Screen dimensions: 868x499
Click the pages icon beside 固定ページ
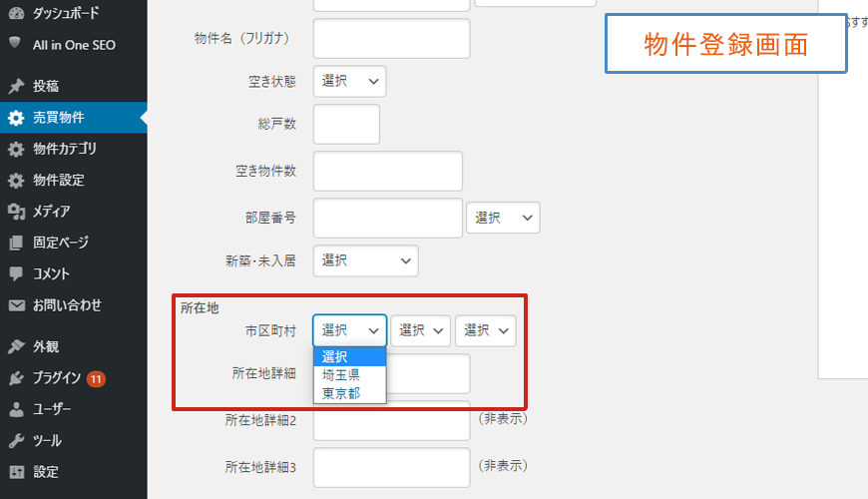pyautogui.click(x=15, y=243)
